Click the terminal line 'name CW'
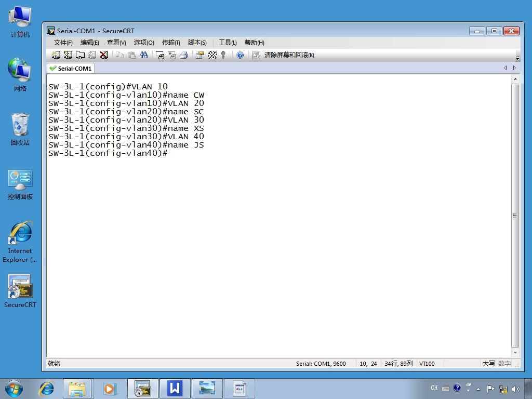This screenshot has height=399, width=532. tap(126, 95)
